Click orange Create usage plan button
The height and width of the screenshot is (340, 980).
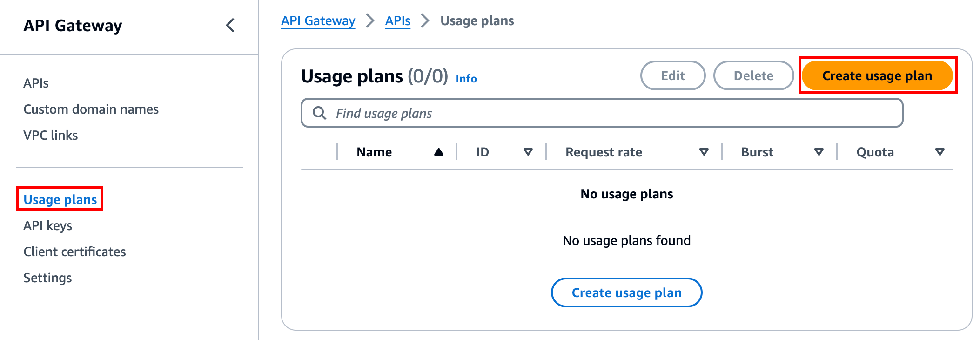point(877,75)
